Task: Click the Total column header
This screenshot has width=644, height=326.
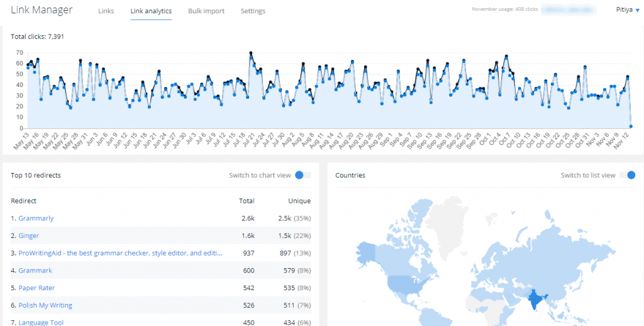Action: click(x=247, y=201)
